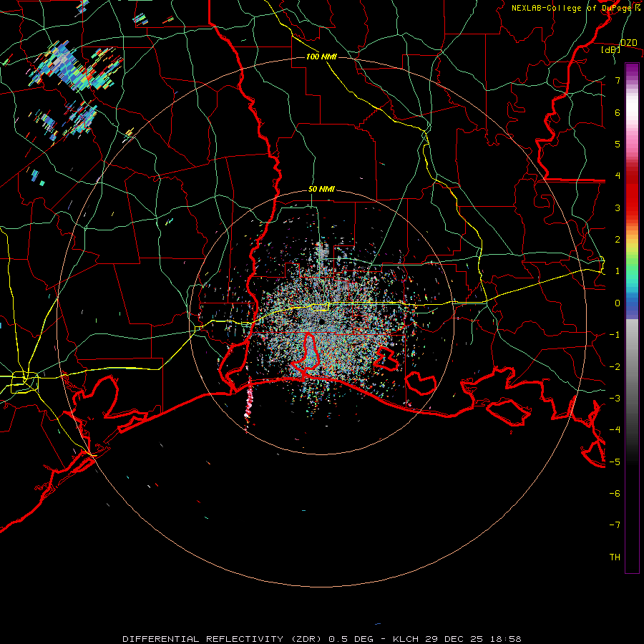Click the scale value 4
This screenshot has height=644, width=644.
point(618,176)
